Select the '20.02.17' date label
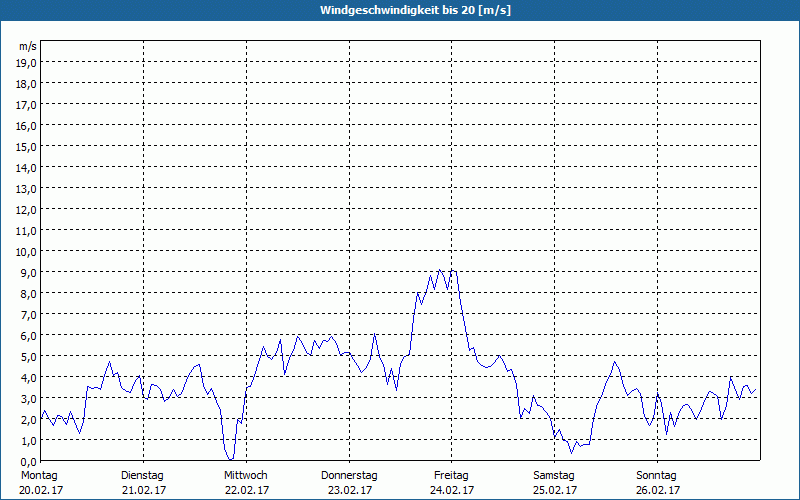 (41, 490)
